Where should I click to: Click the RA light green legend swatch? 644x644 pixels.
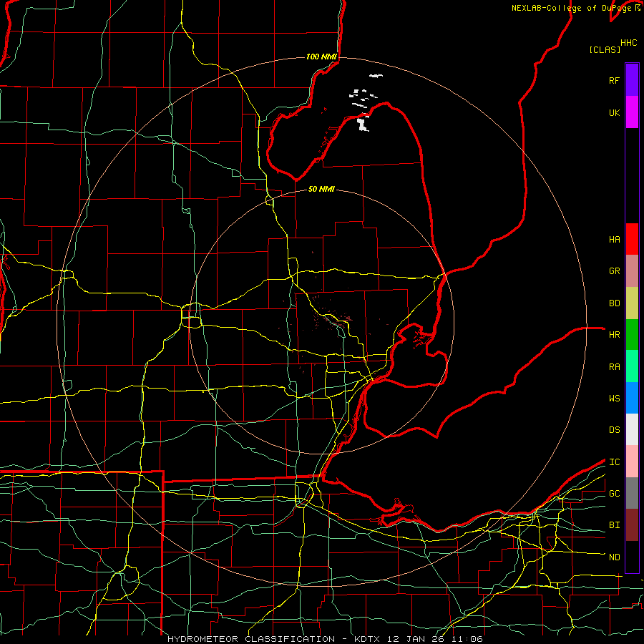tap(632, 366)
